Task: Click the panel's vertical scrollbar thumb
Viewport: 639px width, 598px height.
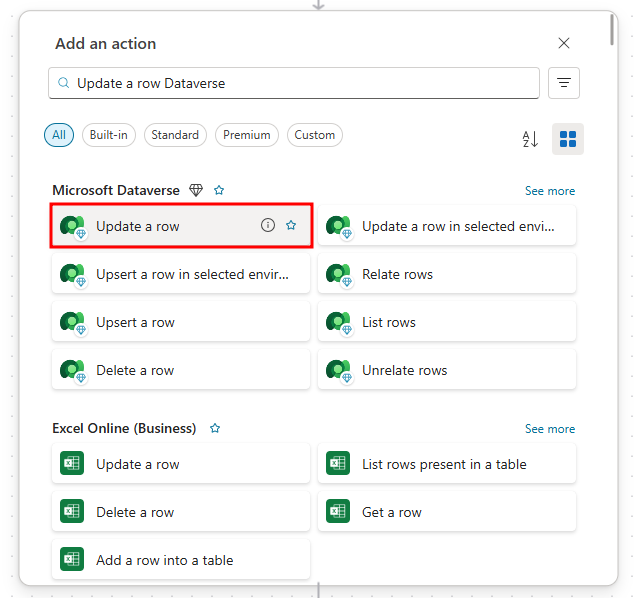Action: [612, 29]
